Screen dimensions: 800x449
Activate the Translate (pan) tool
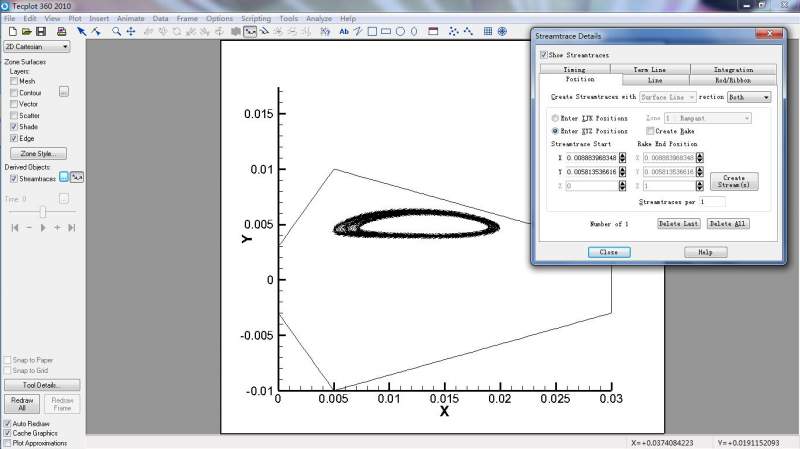point(131,32)
